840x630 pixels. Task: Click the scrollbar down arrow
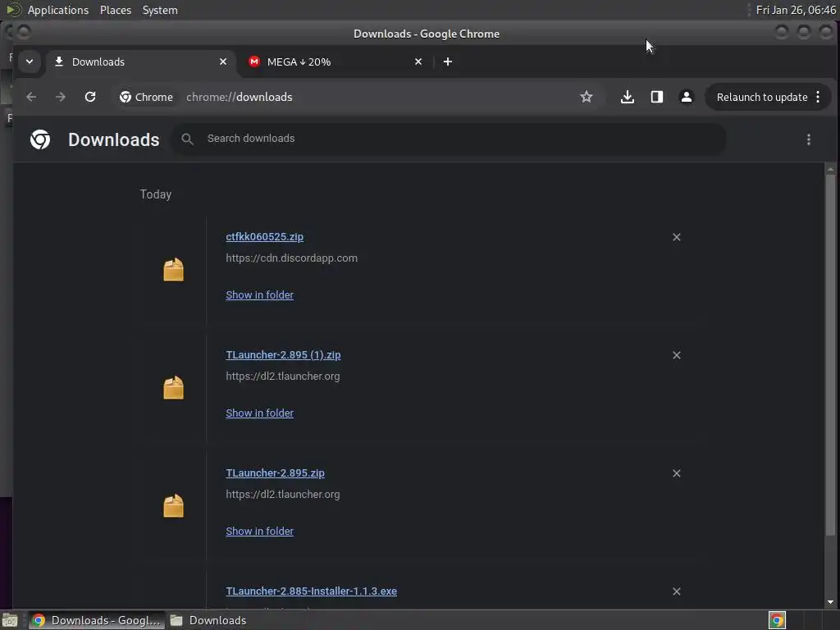click(830, 601)
